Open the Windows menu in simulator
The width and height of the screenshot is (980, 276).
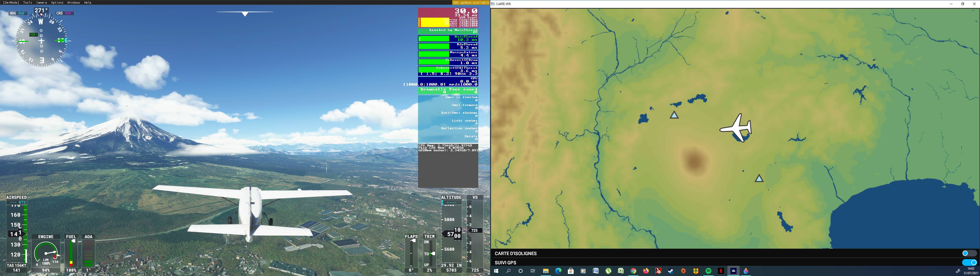click(73, 2)
